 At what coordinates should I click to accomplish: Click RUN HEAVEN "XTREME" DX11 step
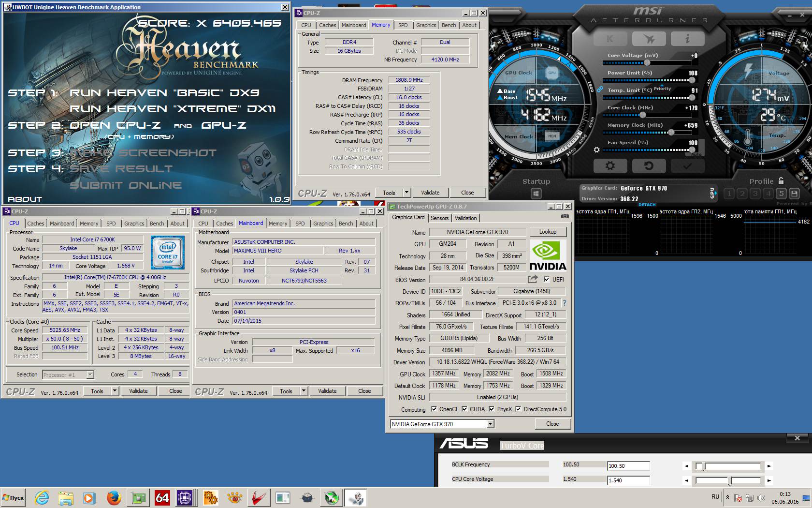pyautogui.click(x=173, y=109)
